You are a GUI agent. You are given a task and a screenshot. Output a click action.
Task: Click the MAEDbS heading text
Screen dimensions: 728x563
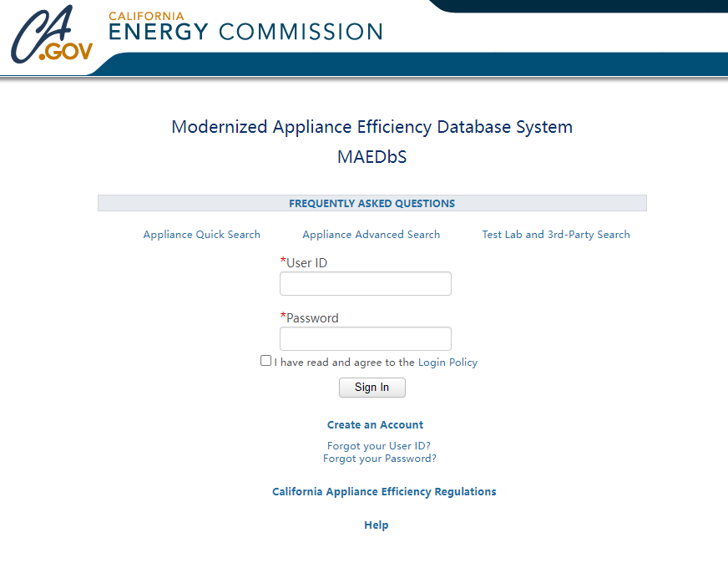tap(372, 156)
